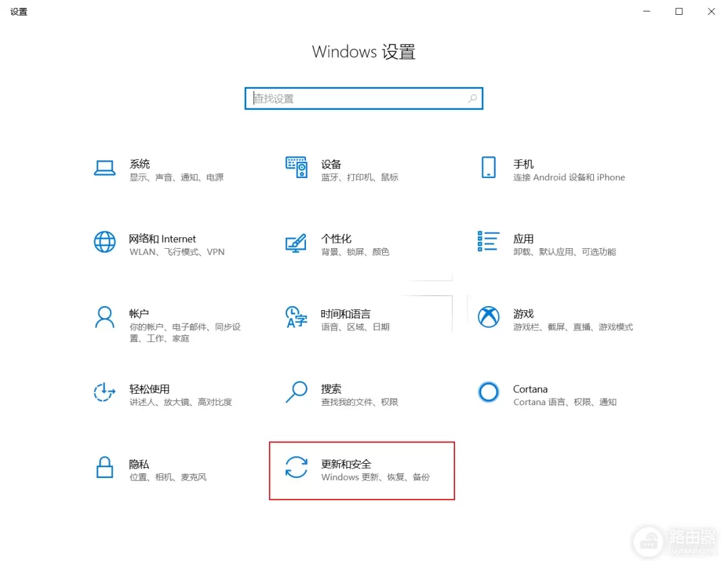This screenshot has height=569, width=728.
Task: Open the 设备 settings title
Action: (331, 164)
